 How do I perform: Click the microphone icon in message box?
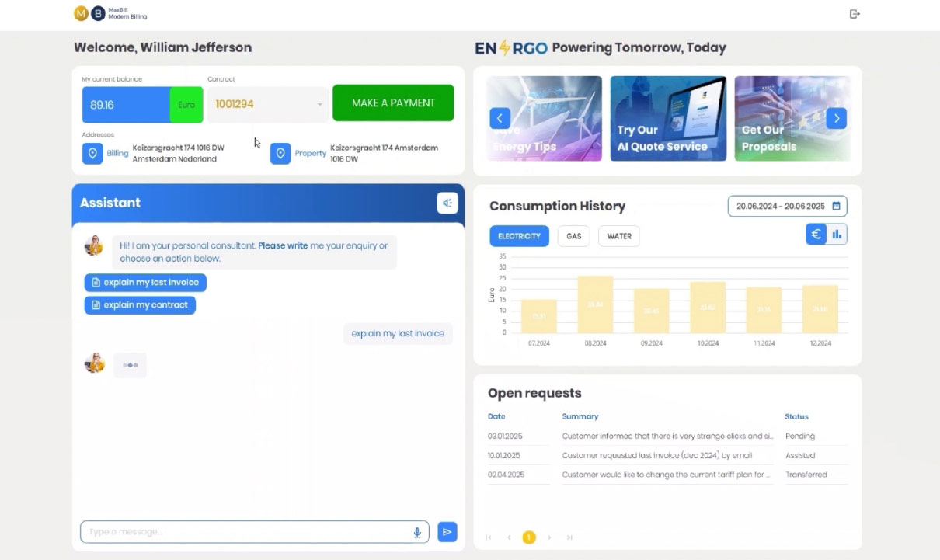417,532
